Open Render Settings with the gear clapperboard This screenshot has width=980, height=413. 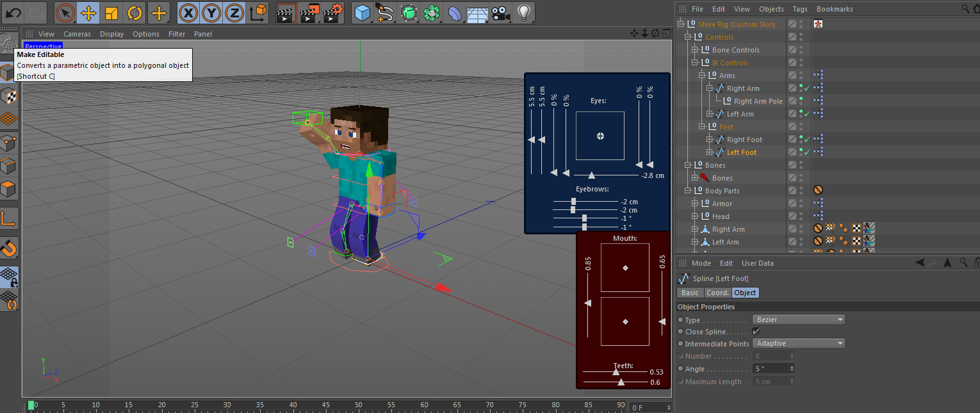pyautogui.click(x=333, y=12)
